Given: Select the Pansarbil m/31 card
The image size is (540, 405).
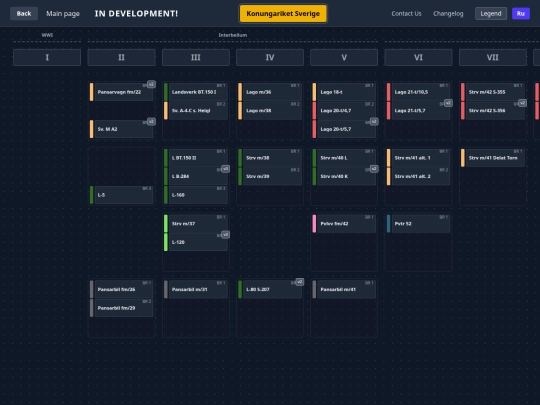Looking at the screenshot, I should click(196, 289).
